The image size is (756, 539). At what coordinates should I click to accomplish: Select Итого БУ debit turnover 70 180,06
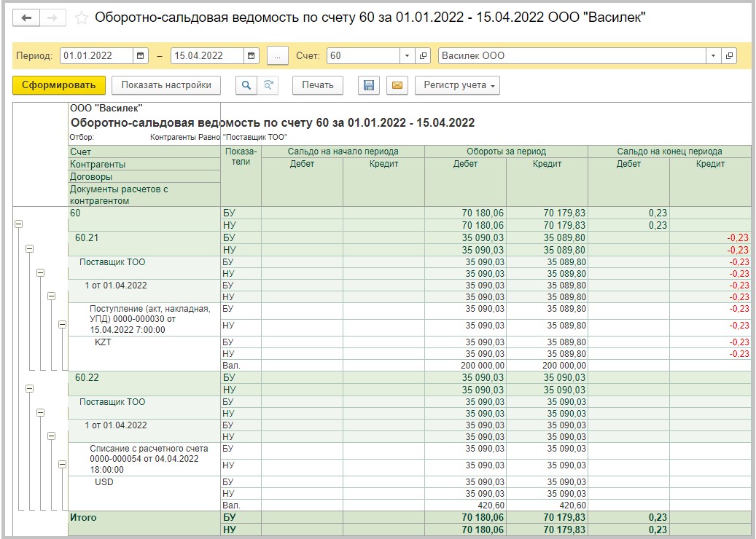point(465,518)
